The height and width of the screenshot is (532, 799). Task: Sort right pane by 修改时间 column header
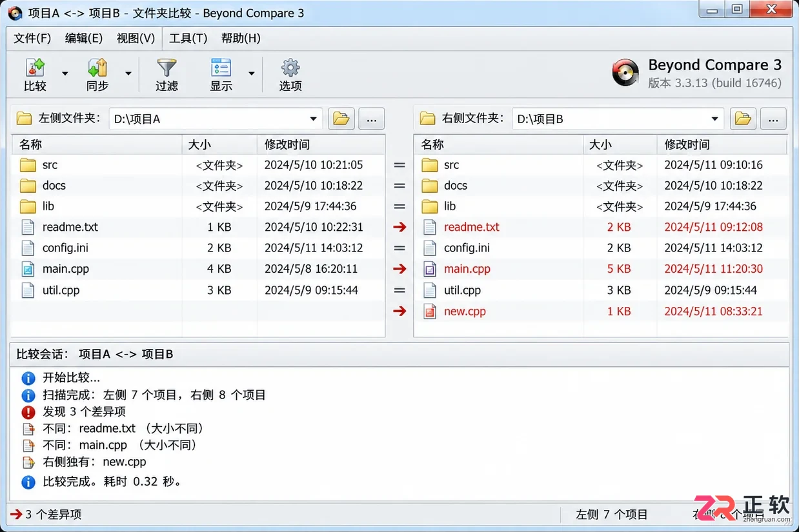(722, 144)
